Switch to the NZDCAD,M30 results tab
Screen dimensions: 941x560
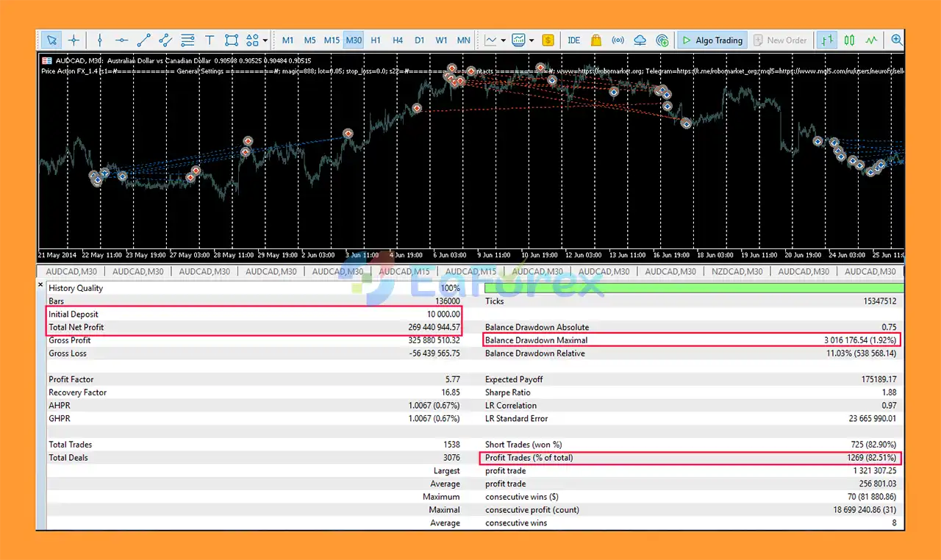pos(737,271)
